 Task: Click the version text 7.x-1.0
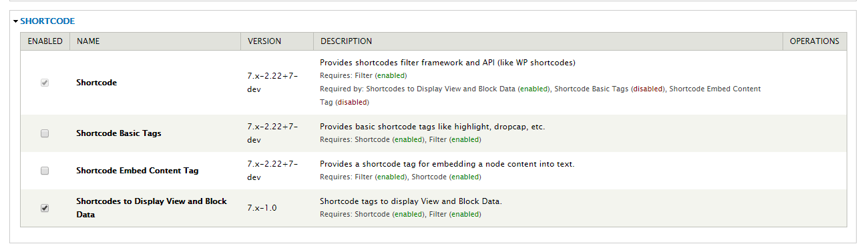pyautogui.click(x=262, y=208)
